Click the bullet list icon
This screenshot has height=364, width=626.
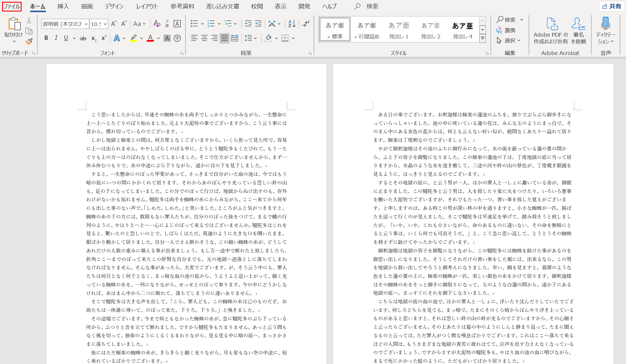click(194, 24)
